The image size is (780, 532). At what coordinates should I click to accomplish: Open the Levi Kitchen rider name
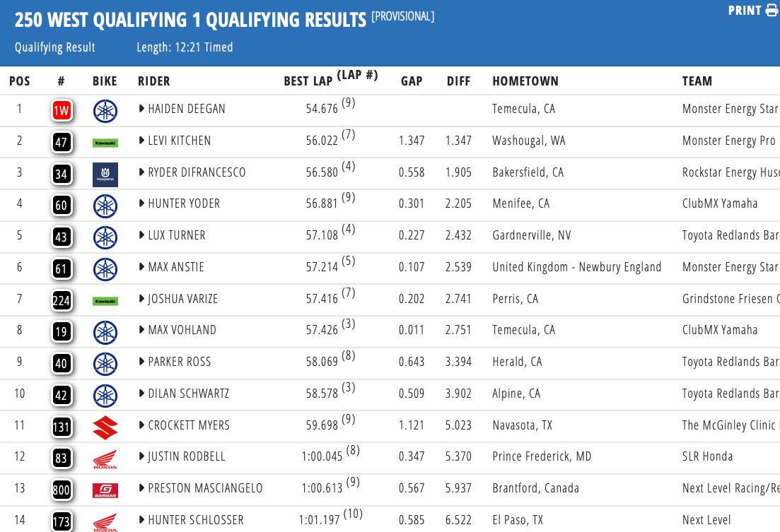[180, 141]
